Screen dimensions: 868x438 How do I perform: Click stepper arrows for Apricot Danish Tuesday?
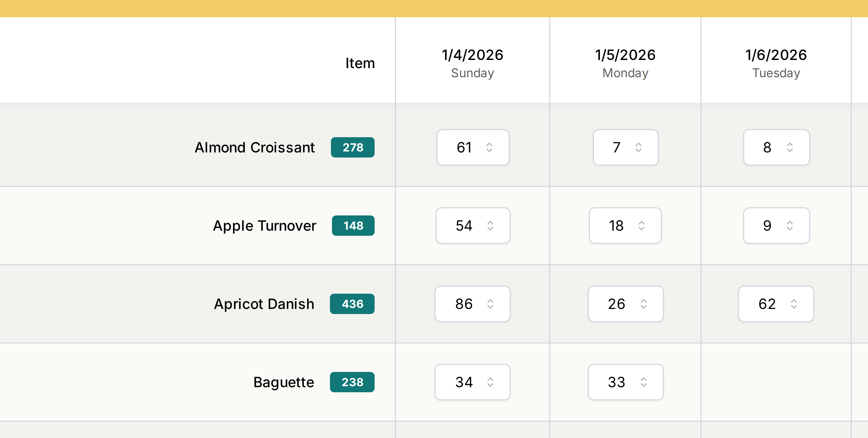[794, 304]
